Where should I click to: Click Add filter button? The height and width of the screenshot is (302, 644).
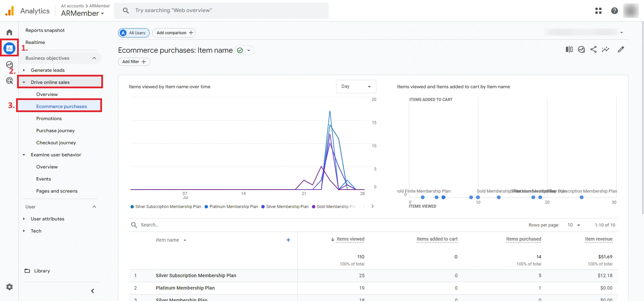pyautogui.click(x=134, y=62)
